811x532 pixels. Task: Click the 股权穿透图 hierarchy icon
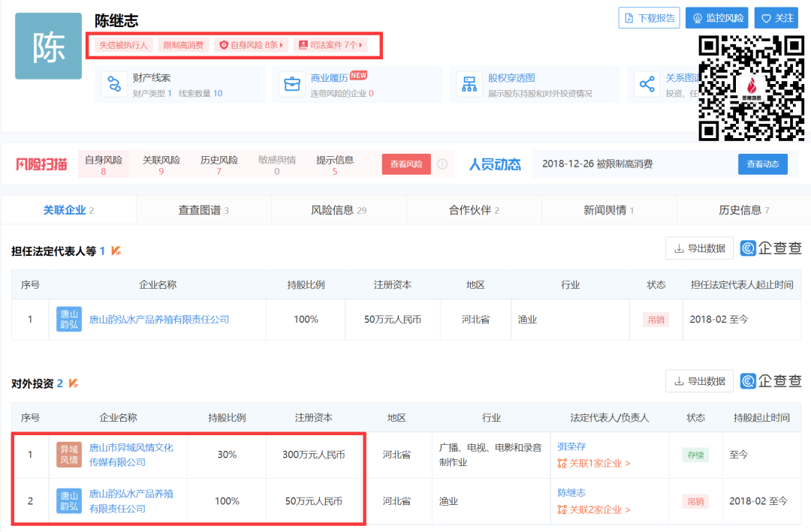coord(470,84)
